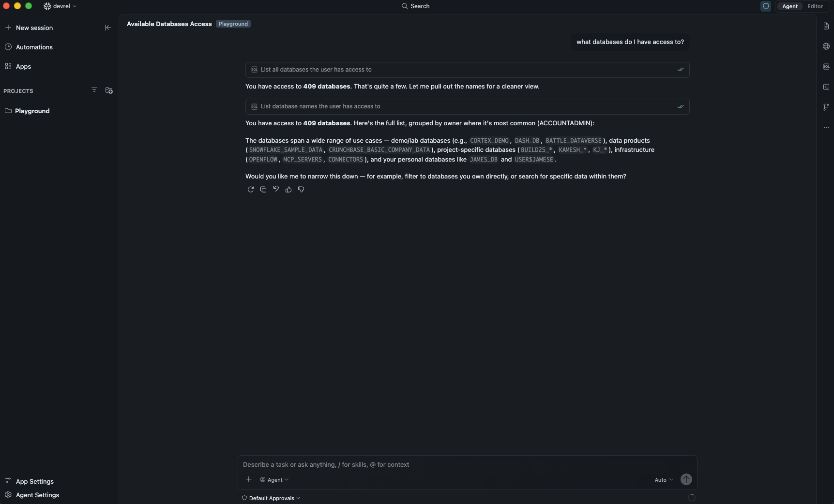This screenshot has height=504, width=834.
Task: Open the document file icon in right sidebar
Action: (826, 26)
